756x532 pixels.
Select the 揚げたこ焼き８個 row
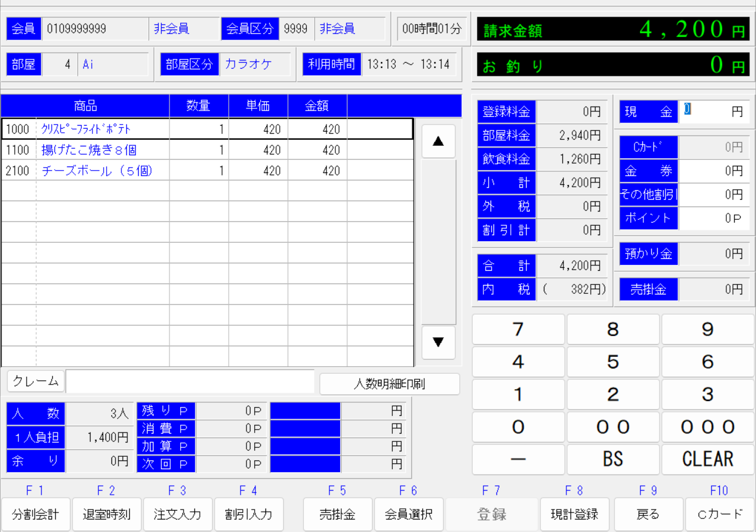click(207, 150)
